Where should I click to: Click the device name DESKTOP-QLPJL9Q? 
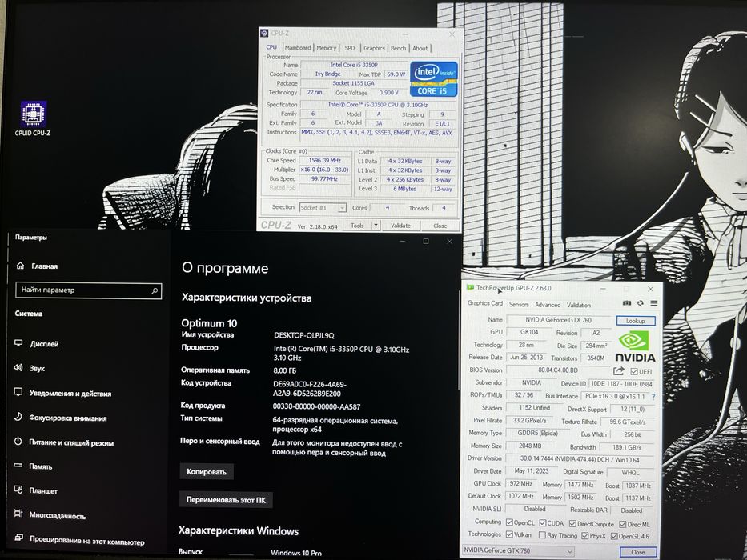[304, 335]
